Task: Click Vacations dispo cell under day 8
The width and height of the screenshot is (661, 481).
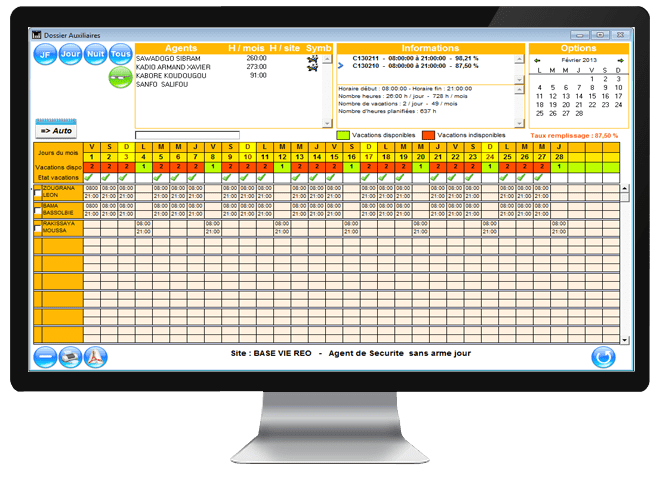Action: tap(213, 167)
